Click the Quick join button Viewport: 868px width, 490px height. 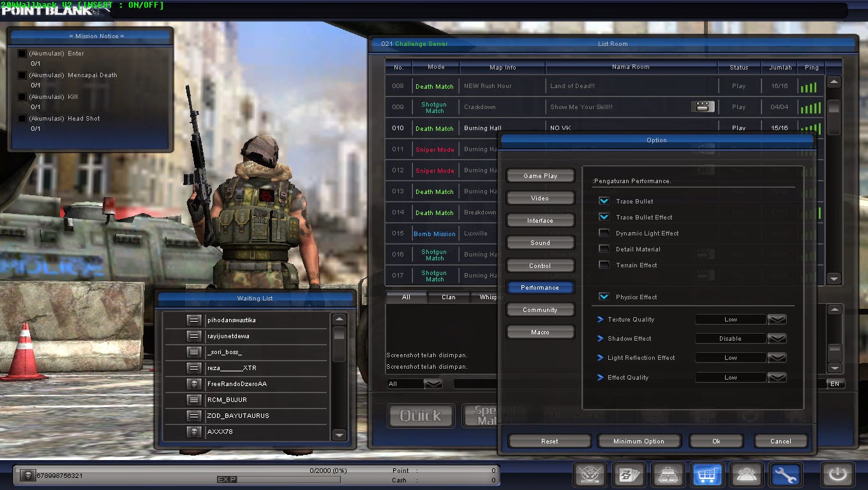click(421, 416)
